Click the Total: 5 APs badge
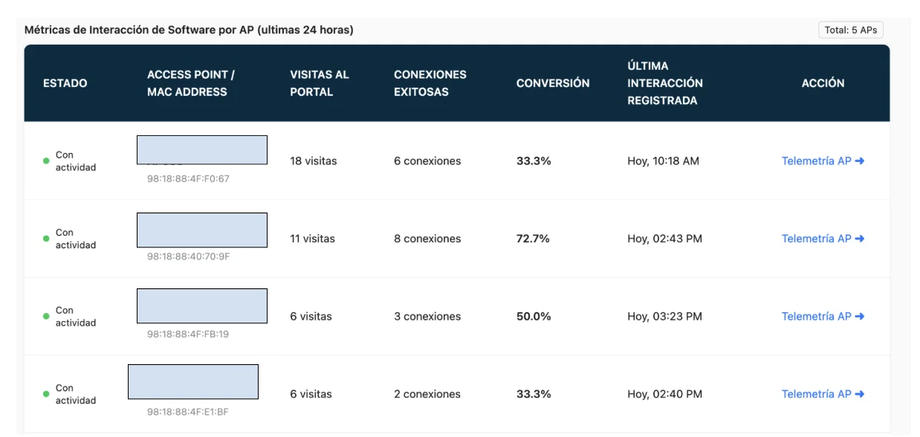 click(x=851, y=30)
